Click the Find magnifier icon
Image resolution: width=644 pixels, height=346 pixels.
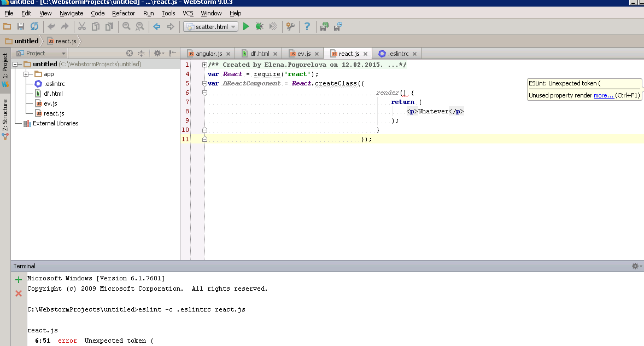click(126, 27)
